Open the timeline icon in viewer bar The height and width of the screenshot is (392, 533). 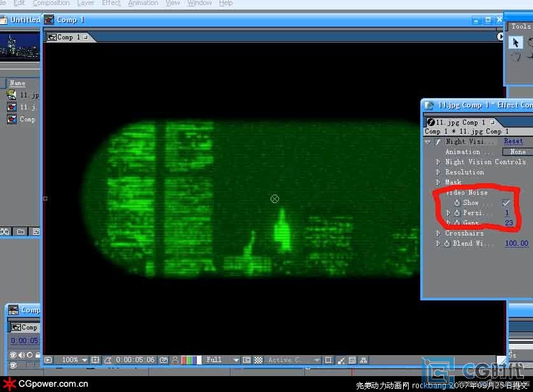point(353,360)
